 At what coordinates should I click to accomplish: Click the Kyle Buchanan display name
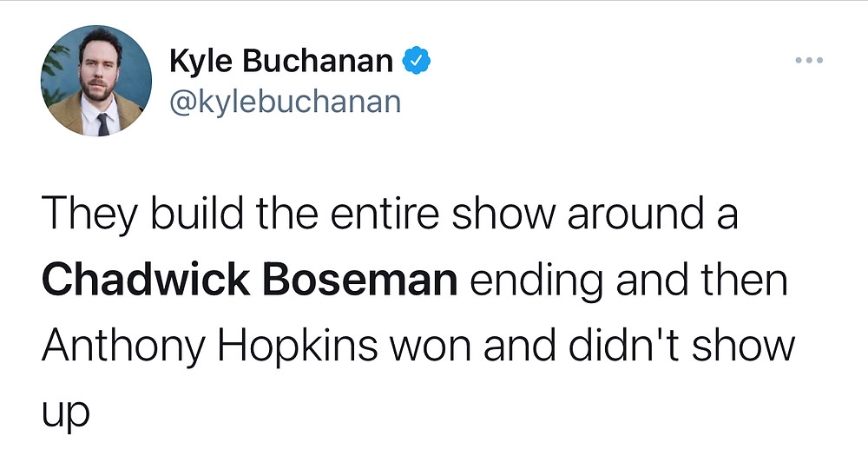point(281,61)
